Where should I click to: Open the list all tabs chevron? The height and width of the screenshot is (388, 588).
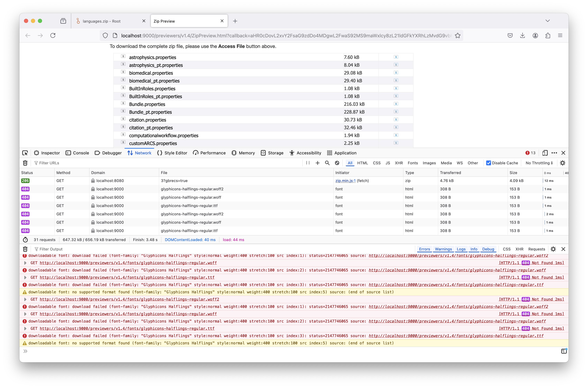pos(547,21)
